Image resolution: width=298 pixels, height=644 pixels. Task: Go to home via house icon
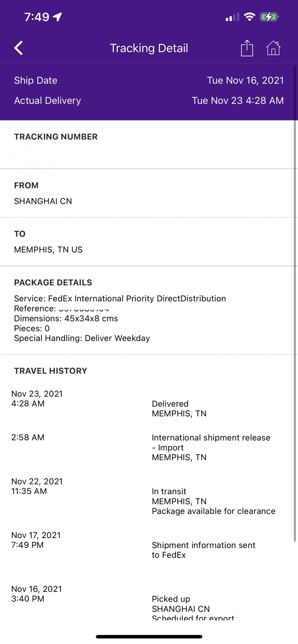click(273, 48)
